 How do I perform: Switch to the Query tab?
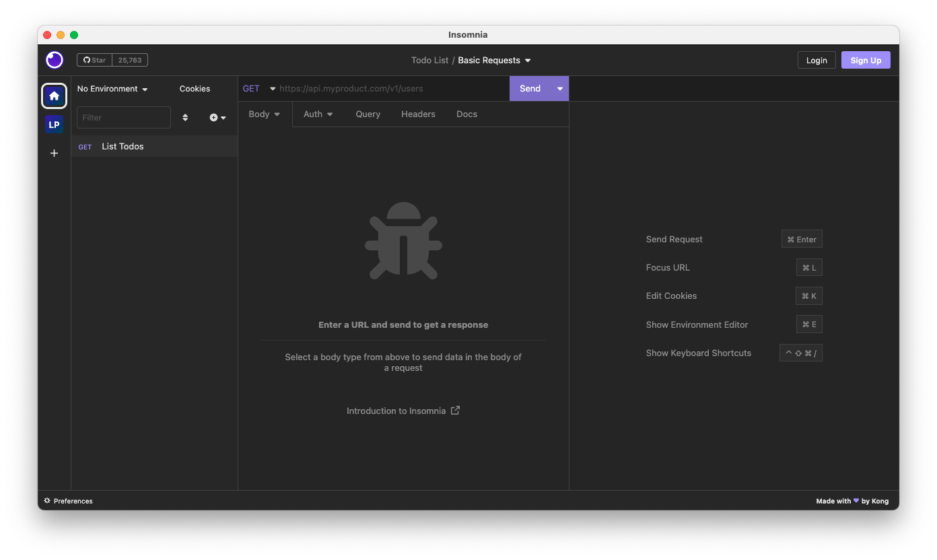pos(368,114)
